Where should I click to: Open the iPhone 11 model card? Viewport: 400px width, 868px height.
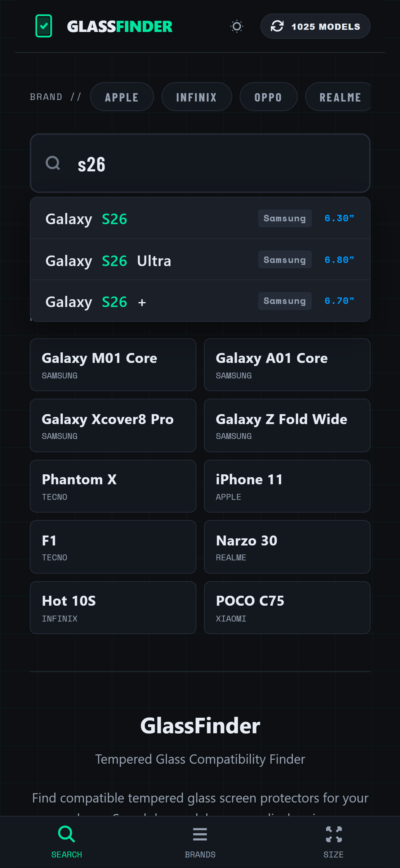287,486
